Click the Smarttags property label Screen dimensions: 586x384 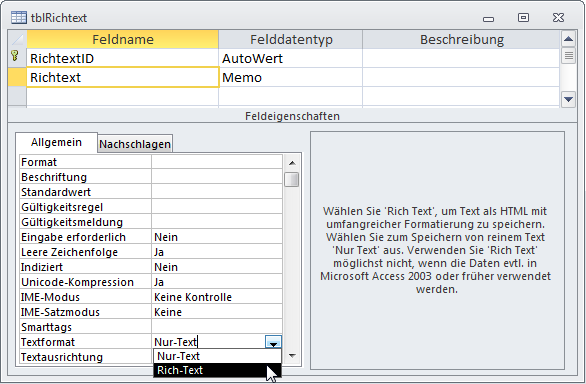46,327
